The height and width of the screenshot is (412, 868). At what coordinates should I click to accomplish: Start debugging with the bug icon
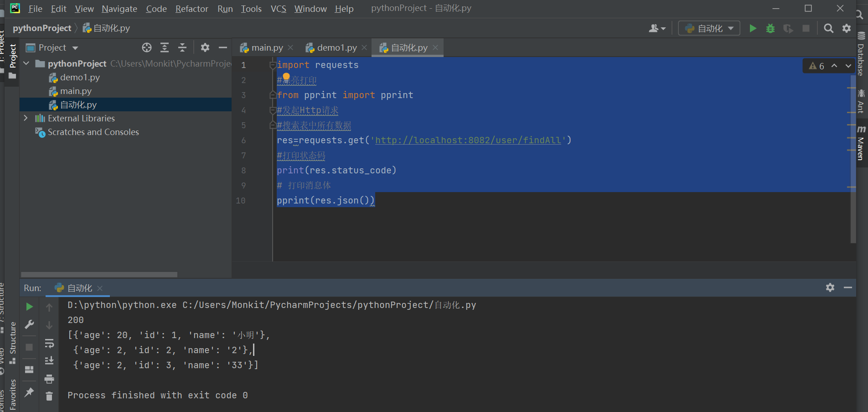pyautogui.click(x=770, y=28)
